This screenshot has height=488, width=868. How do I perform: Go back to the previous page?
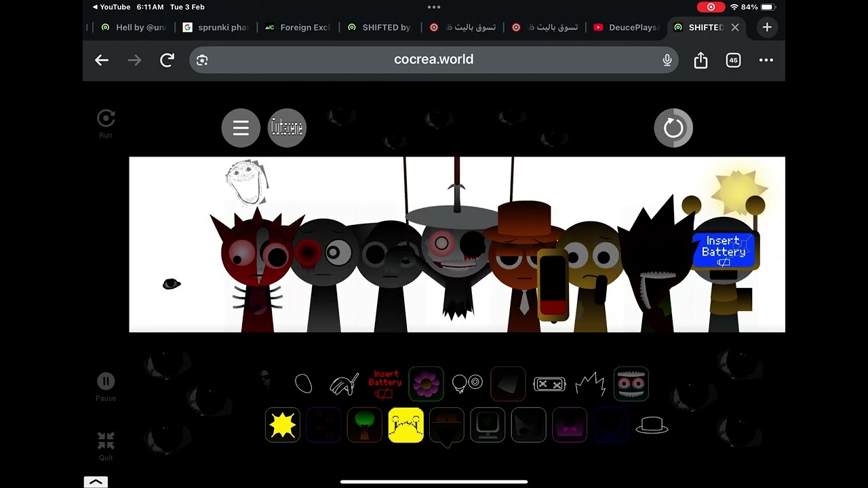tap(102, 60)
